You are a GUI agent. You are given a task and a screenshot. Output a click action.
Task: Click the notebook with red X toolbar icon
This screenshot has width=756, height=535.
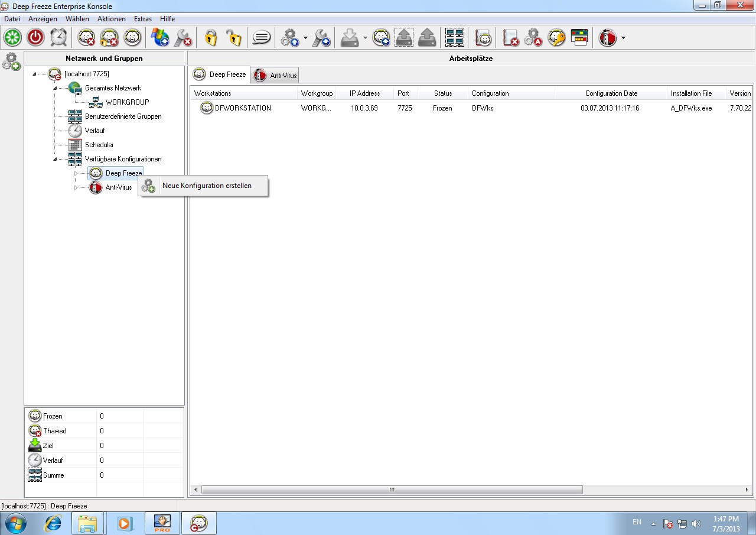click(510, 38)
